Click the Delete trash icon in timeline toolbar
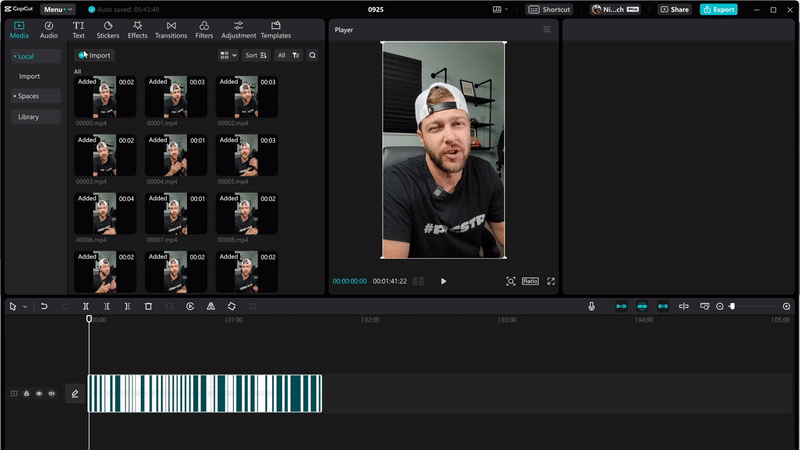The image size is (800, 450). coord(148,306)
